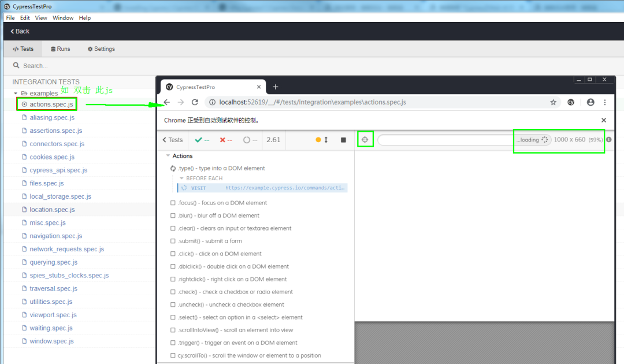Open the Cypress extension icon in Chrome toolbar
This screenshot has width=624, height=364.
pyautogui.click(x=571, y=102)
